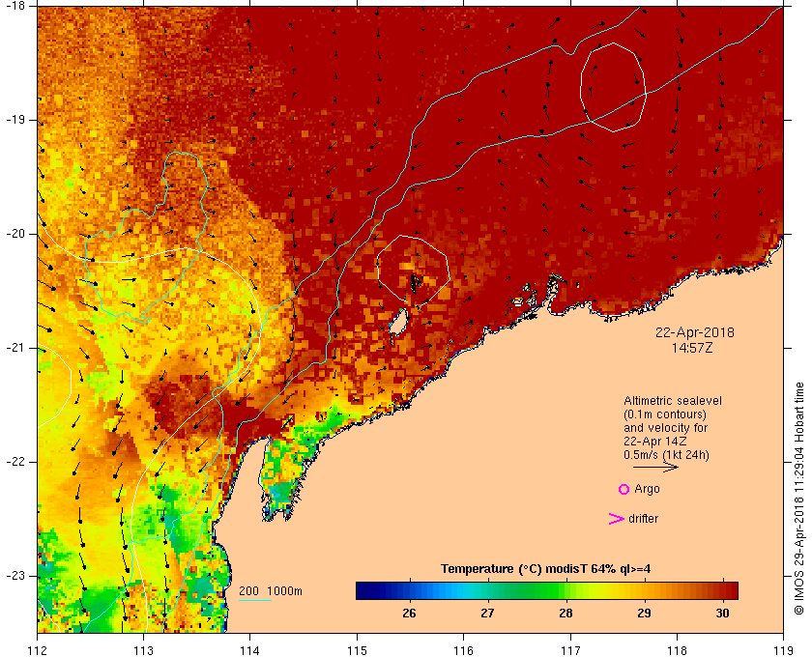The width and height of the screenshot is (812, 657).
Task: Click the 'Altimetric sealevel' legend text
Action: 672,401
